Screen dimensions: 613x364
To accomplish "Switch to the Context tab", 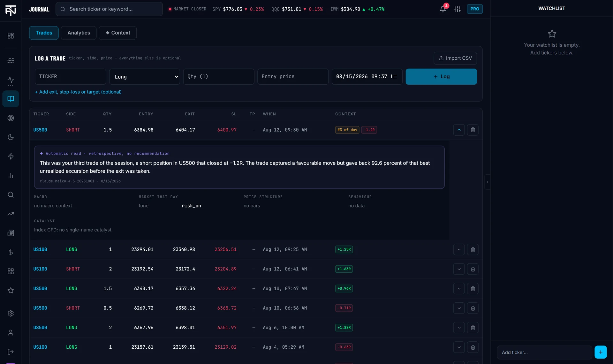I will point(118,33).
